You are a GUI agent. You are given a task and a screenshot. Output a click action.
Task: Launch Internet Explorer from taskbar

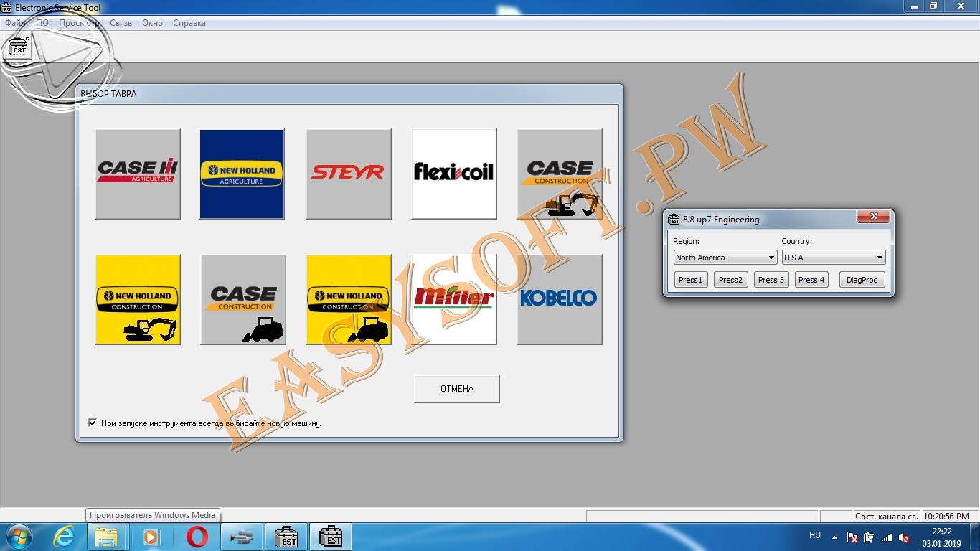pyautogui.click(x=64, y=537)
